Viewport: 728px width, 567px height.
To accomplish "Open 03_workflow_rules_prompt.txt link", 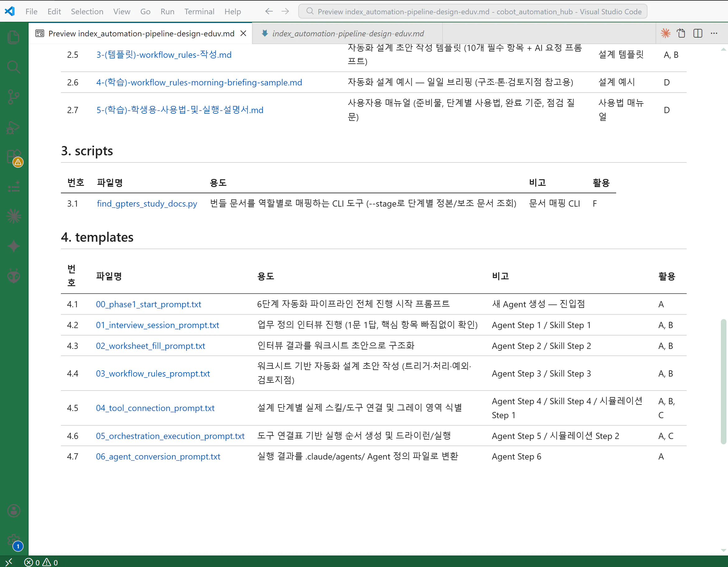I will pyautogui.click(x=153, y=374).
